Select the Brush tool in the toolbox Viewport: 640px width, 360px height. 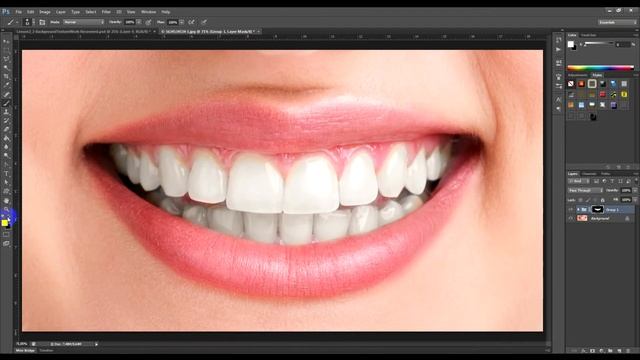(6, 103)
